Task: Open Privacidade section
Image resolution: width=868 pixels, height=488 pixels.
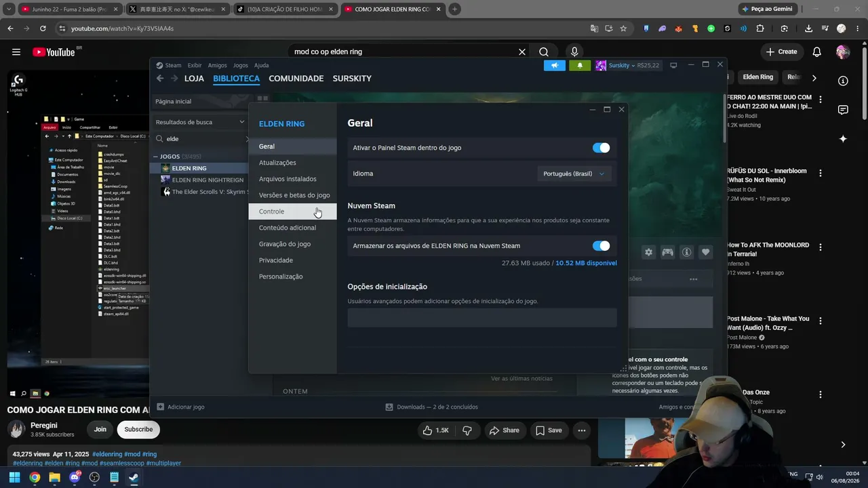Action: pyautogui.click(x=292, y=260)
